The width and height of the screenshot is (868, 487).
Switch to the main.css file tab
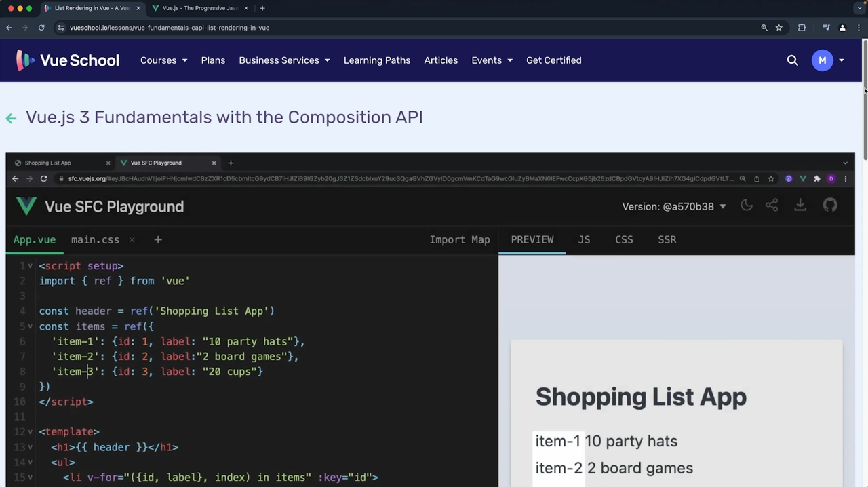(x=95, y=239)
